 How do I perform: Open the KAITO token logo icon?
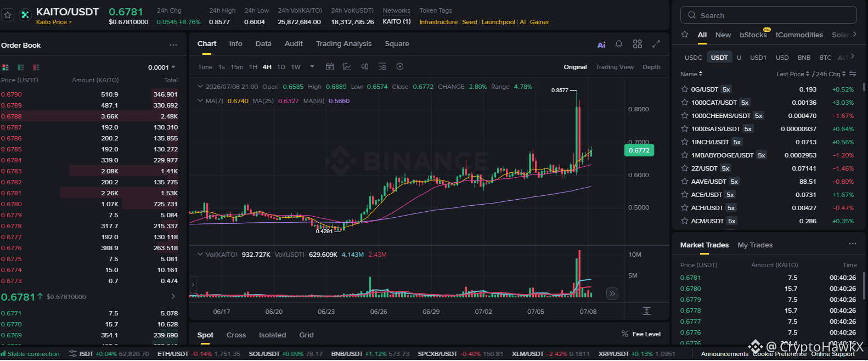point(25,15)
